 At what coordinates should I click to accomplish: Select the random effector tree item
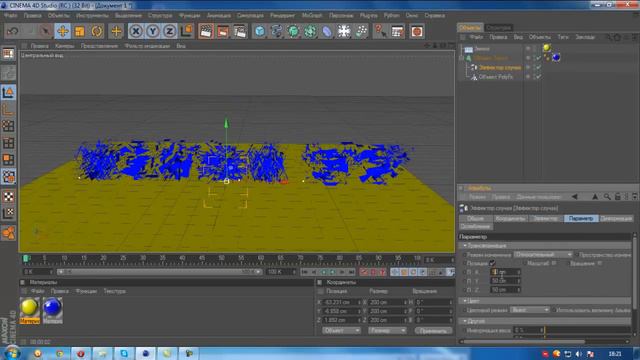coord(500,67)
